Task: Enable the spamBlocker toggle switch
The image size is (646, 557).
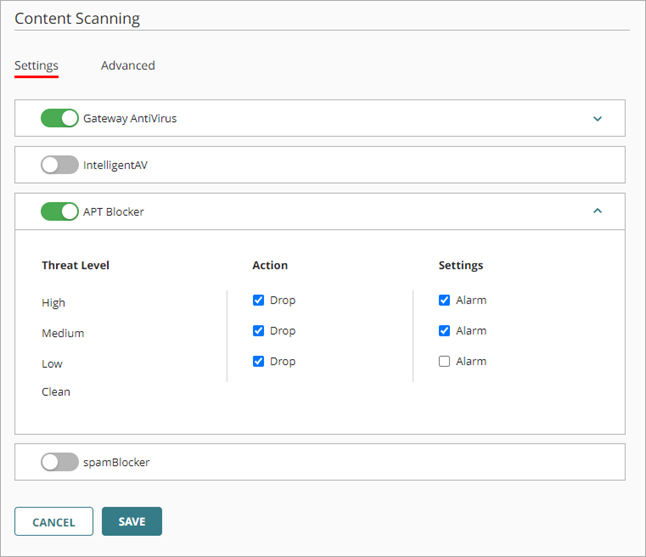Action: point(59,462)
